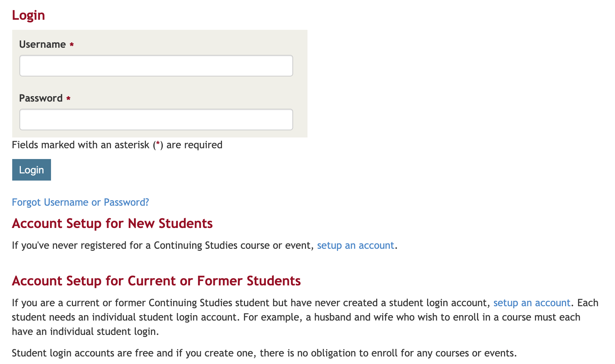Click the Password field label
Screen dimensions: 615x364
click(x=41, y=98)
